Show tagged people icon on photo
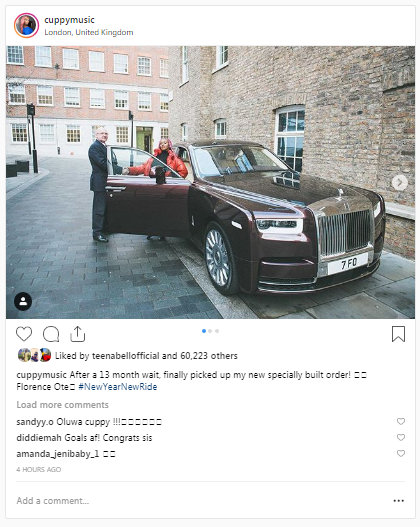 23,301
